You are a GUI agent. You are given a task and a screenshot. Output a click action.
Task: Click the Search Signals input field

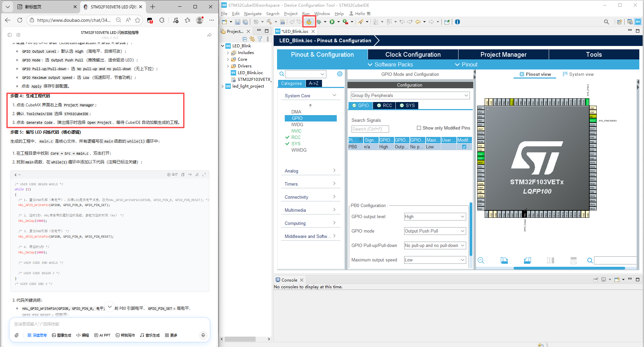coord(370,129)
